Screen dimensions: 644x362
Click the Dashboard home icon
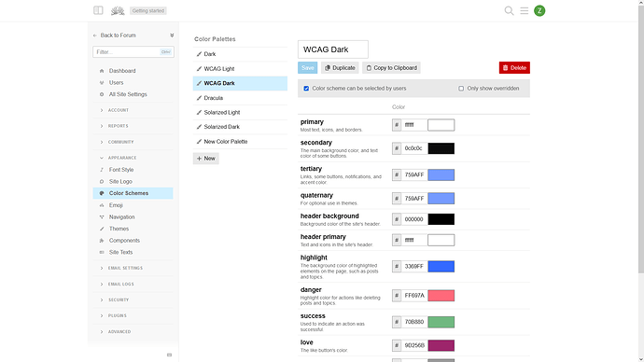coord(102,71)
